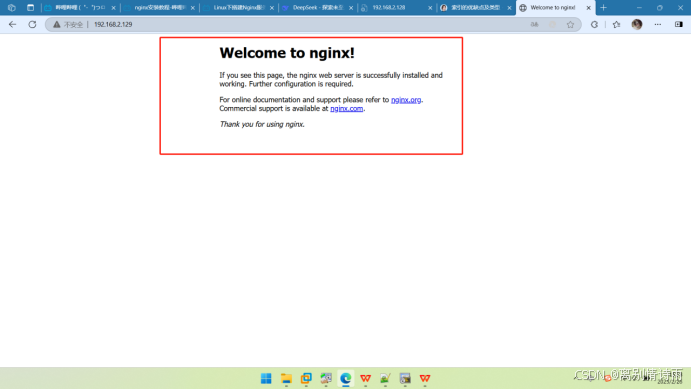692x389 pixels.
Task: Open the Windows Start menu
Action: pos(266,378)
